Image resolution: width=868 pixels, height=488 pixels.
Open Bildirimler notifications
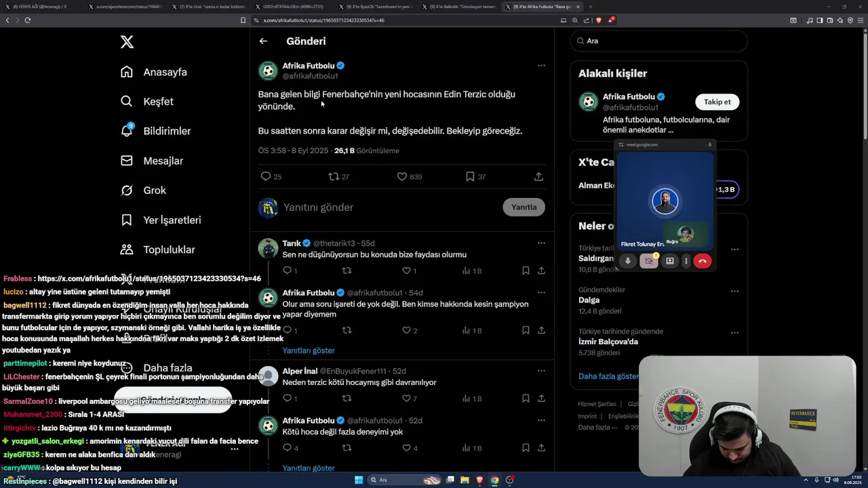tap(155, 131)
